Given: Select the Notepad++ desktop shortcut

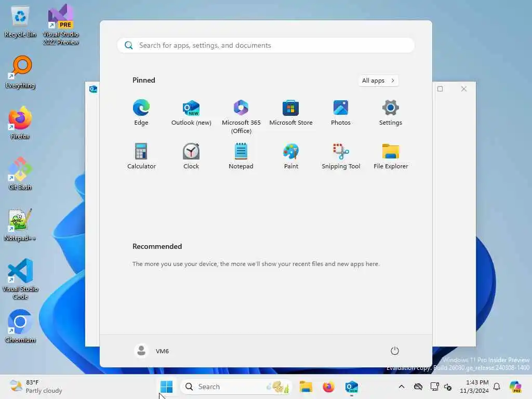Looking at the screenshot, I should (20, 224).
